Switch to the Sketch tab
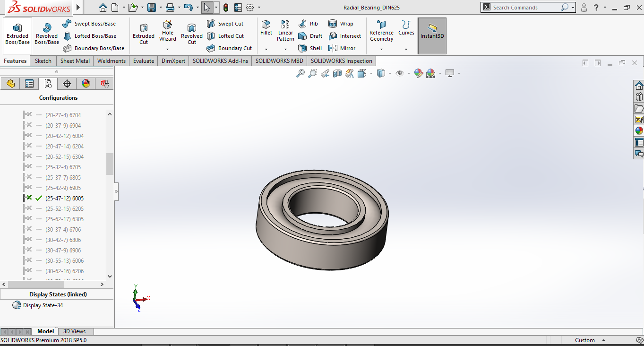Viewport: 644px width, 346px height. tap(43, 61)
